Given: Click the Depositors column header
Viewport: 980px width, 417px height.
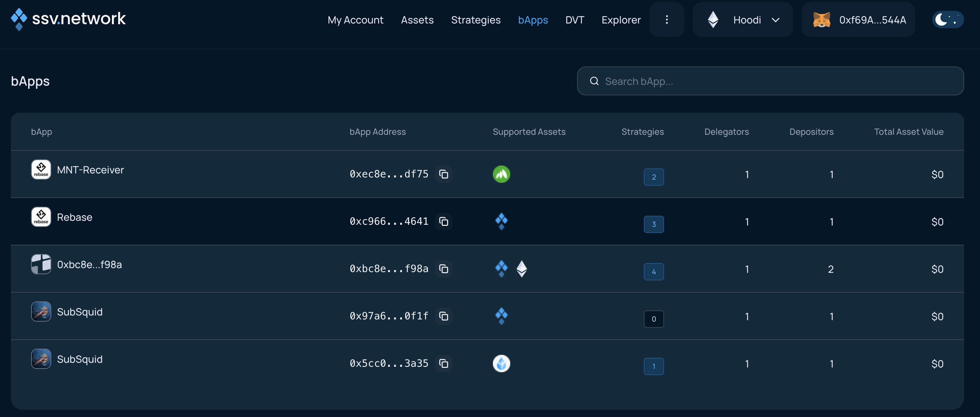Looking at the screenshot, I should coord(811,132).
